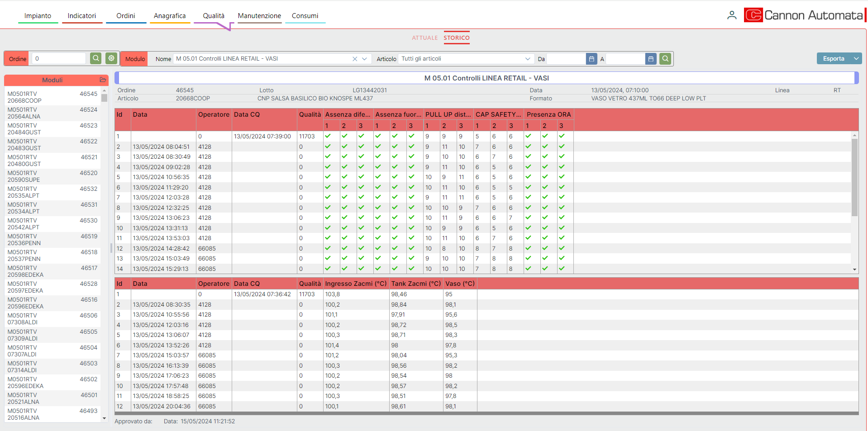Open the Manutenzione menu
The image size is (868, 431).
click(259, 16)
